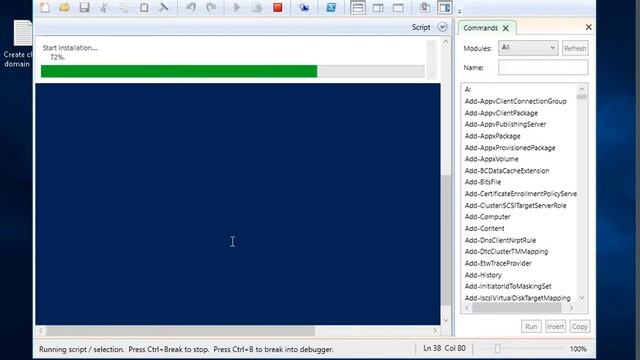Select A: in the commands list
The height and width of the screenshot is (360, 640).
[468, 89]
